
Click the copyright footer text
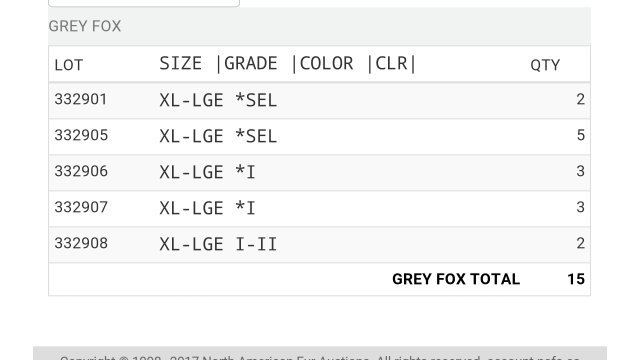[x=320, y=357]
